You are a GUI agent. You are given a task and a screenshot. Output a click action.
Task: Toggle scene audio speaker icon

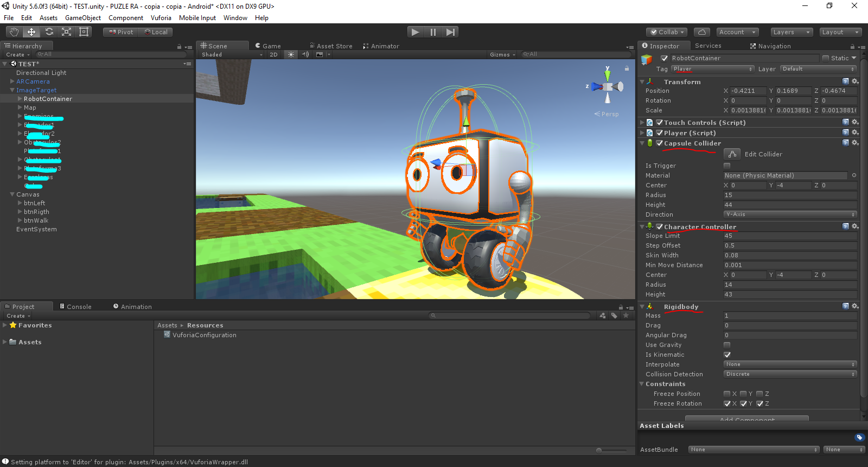[305, 54]
